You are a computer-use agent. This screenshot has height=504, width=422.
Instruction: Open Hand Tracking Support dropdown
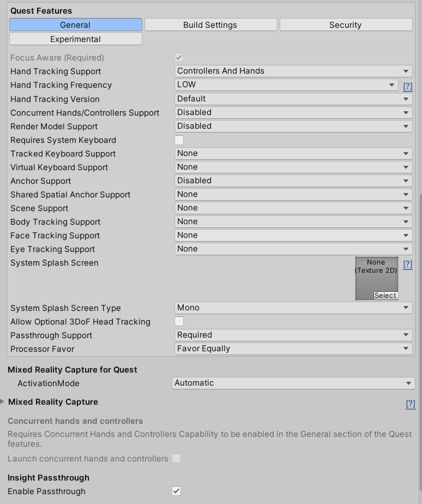coord(293,71)
